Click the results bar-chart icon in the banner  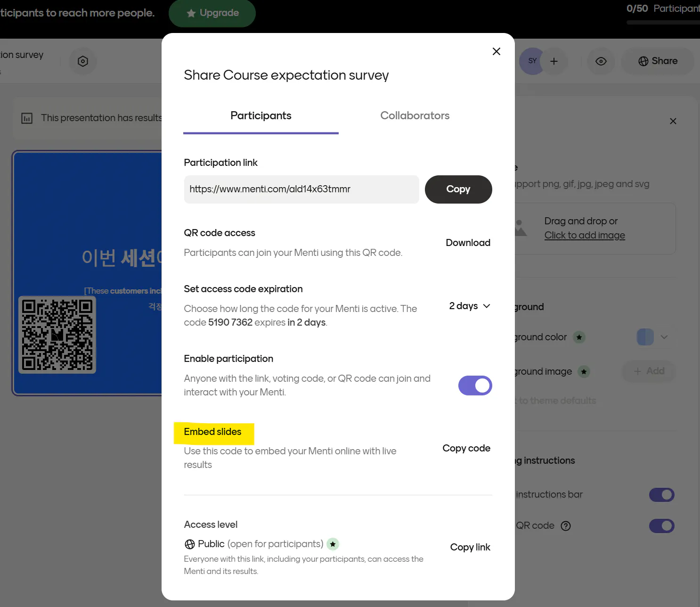pos(27,118)
